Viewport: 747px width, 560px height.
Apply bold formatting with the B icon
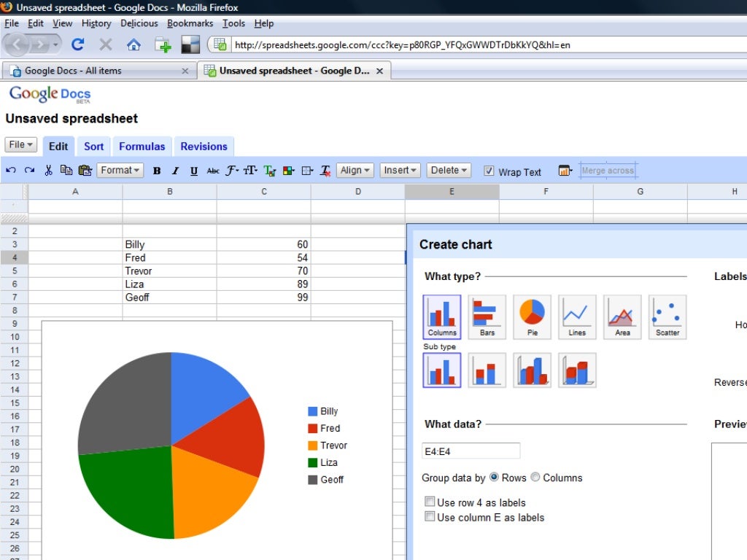point(157,171)
